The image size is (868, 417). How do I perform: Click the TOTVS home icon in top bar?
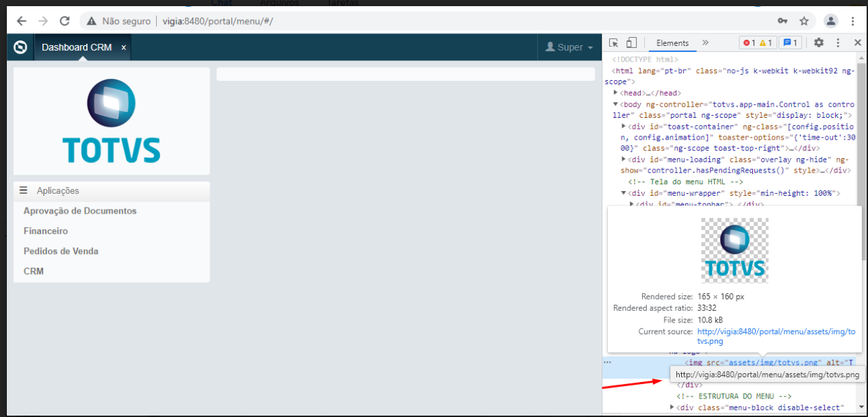pyautogui.click(x=21, y=47)
